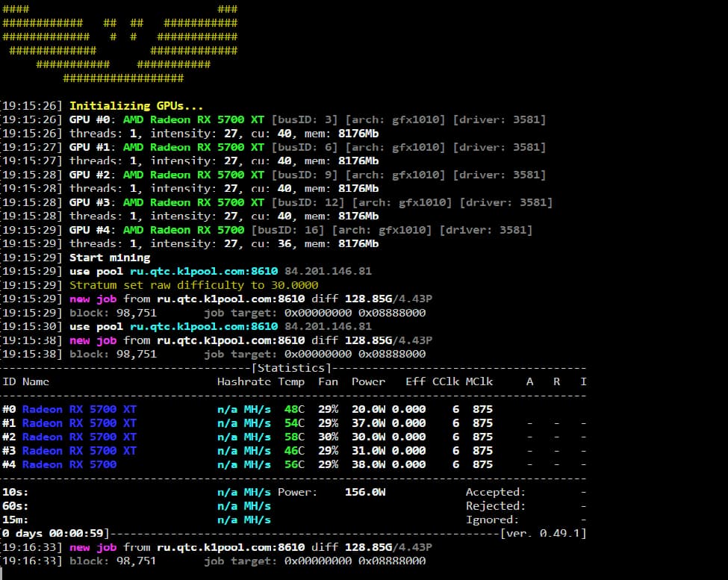This screenshot has width=728, height=580.
Task: Click "new job" in the 19:15:38 line
Action: [x=93, y=340]
